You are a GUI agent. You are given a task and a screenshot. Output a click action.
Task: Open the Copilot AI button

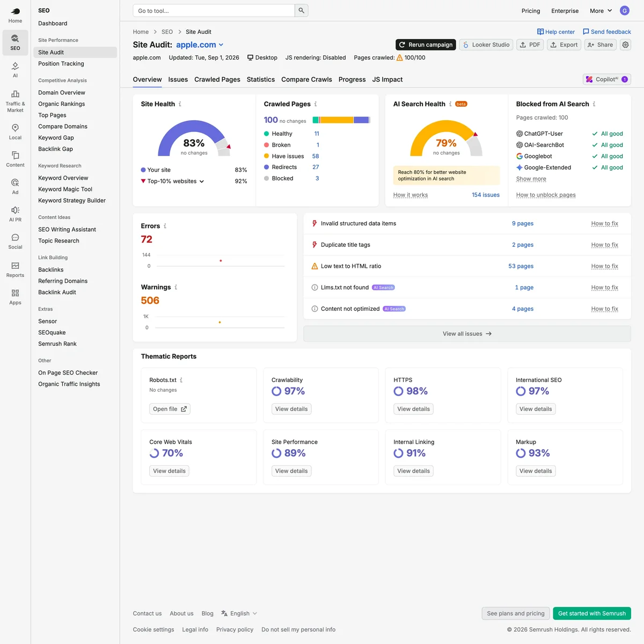click(x=607, y=79)
